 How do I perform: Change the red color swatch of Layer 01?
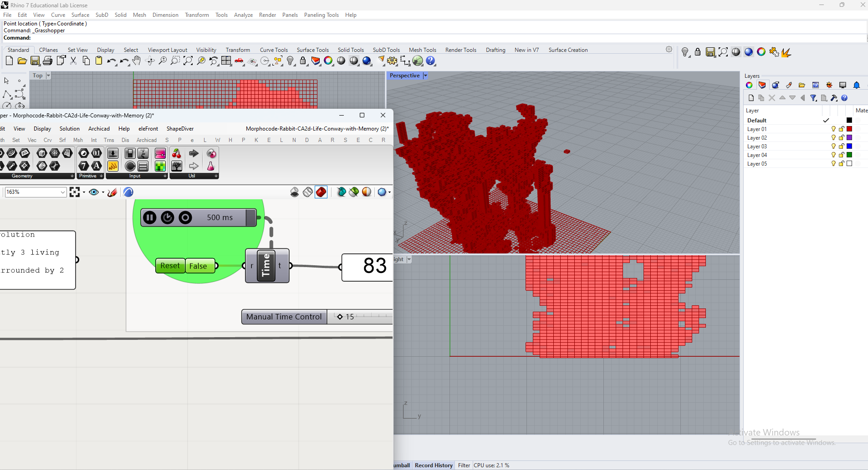(849, 129)
